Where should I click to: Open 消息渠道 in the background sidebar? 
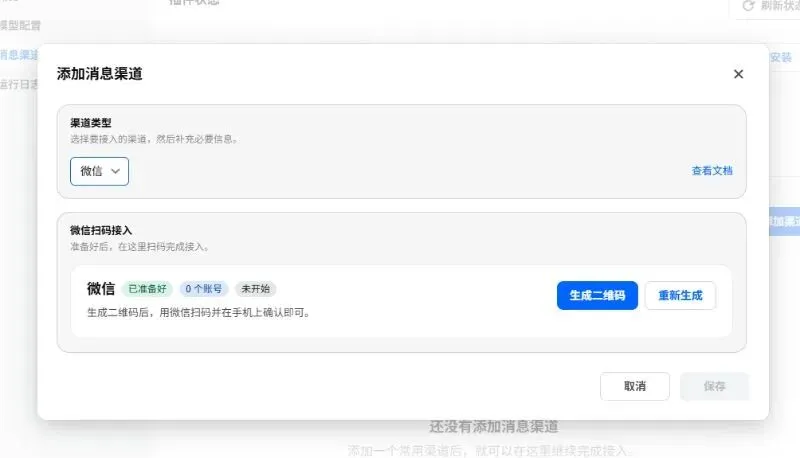point(19,55)
